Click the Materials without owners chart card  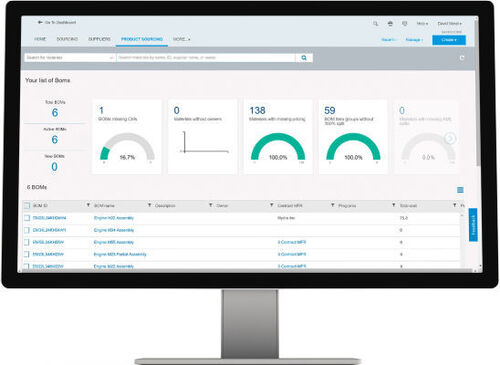coord(202,136)
